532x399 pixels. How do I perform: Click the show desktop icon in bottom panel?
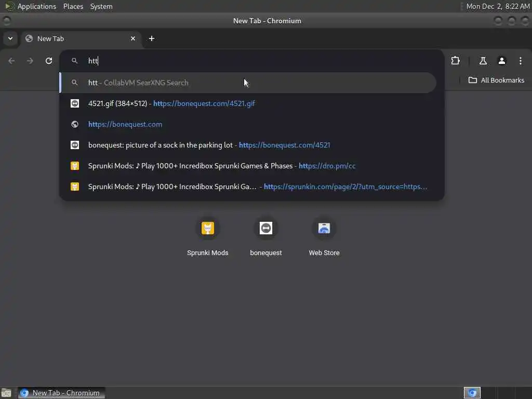(x=6, y=393)
